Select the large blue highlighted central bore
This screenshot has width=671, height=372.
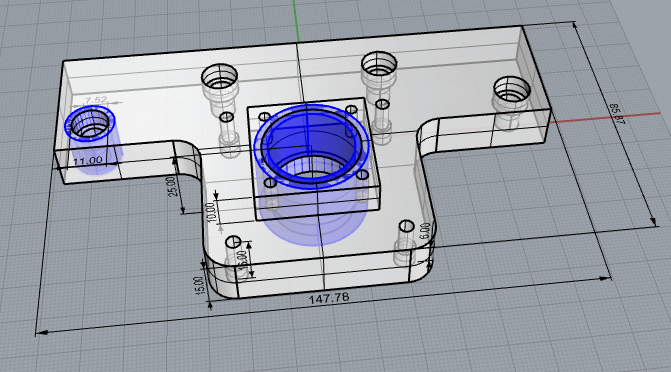point(311,146)
